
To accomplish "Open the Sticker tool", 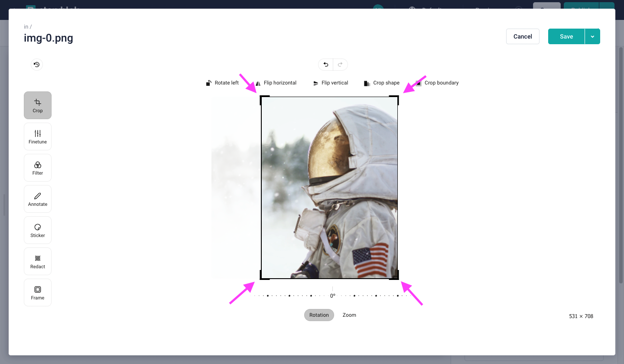I will click(38, 230).
